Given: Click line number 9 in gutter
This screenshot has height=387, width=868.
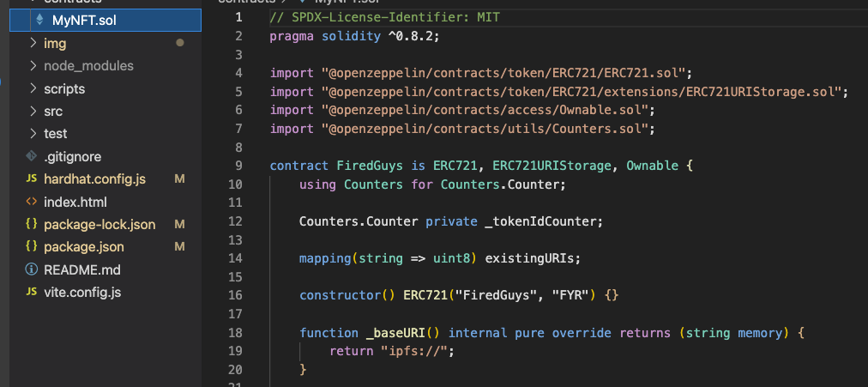Looking at the screenshot, I should [238, 166].
